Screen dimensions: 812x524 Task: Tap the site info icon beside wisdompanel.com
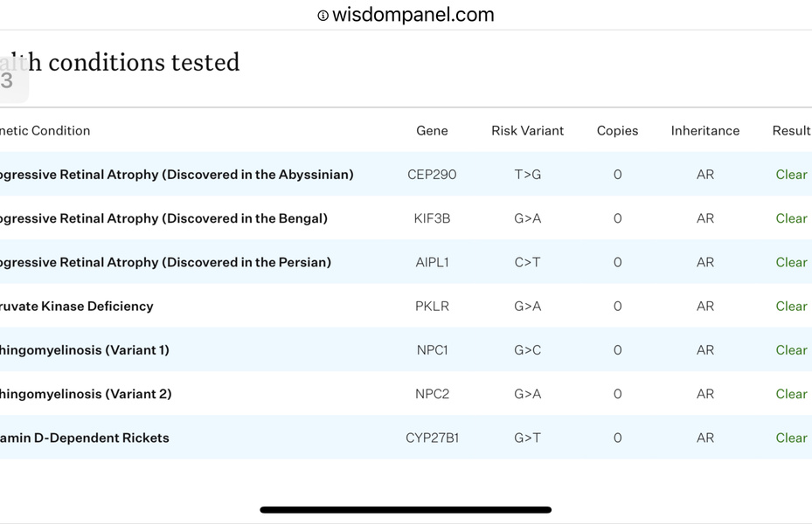tap(323, 16)
